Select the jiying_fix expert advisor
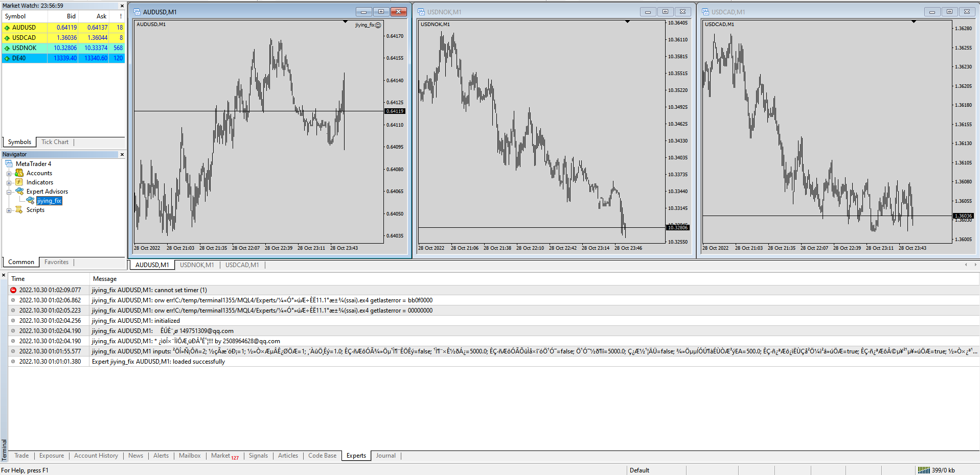Viewport: 980px width, 475px height. (x=49, y=201)
